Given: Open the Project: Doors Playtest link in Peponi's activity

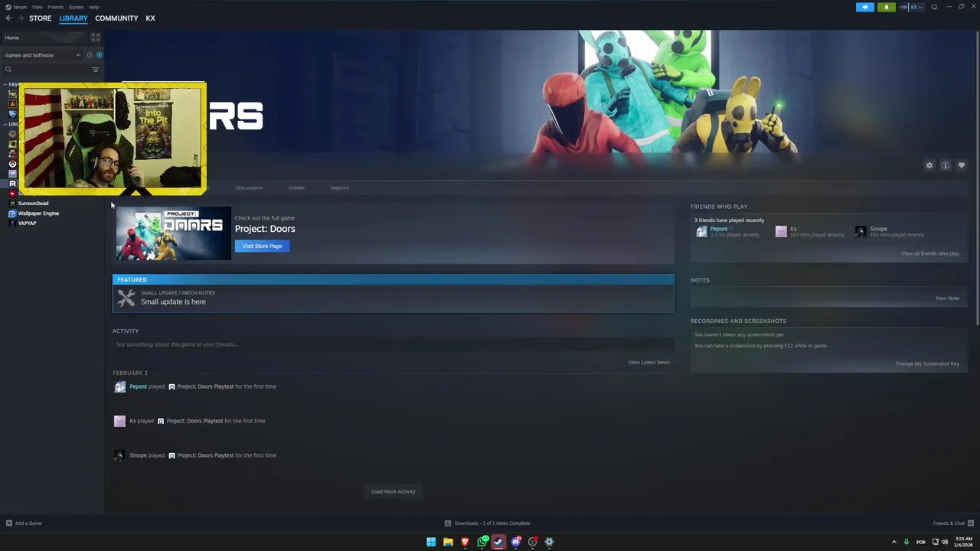Looking at the screenshot, I should tap(205, 386).
